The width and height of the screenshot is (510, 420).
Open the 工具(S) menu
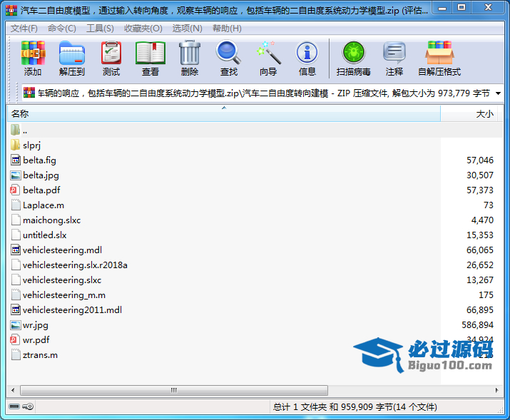100,29
